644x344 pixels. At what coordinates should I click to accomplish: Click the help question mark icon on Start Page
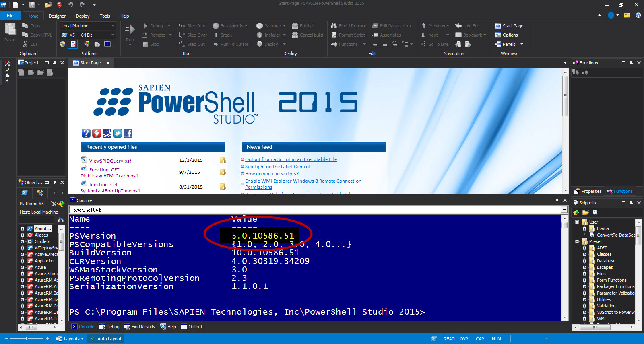tap(86, 133)
